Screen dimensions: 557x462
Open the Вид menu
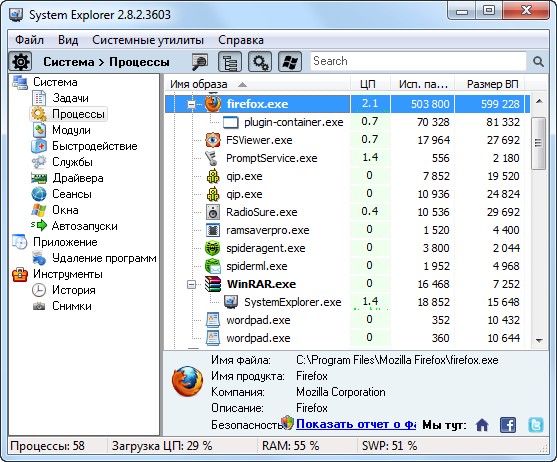click(68, 40)
